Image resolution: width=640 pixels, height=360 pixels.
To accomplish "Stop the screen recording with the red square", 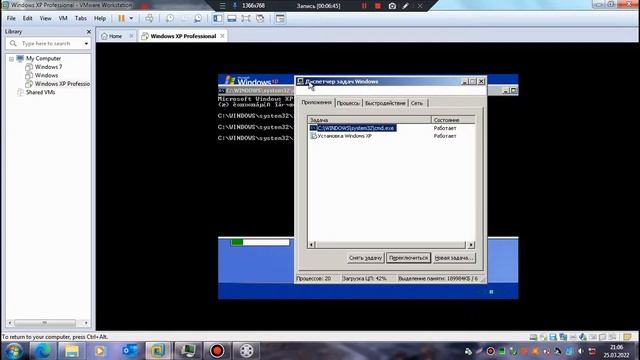I will [x=378, y=6].
